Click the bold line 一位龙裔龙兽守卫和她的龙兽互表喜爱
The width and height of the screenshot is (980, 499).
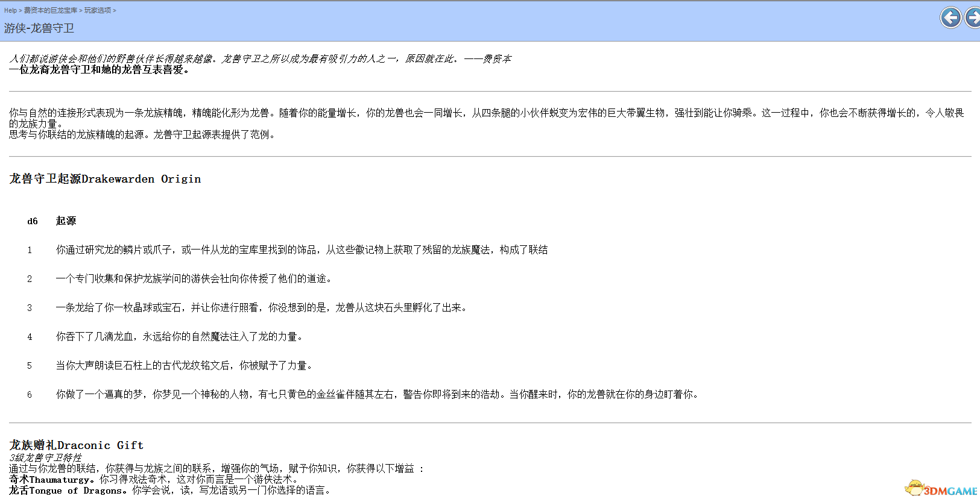coord(100,69)
